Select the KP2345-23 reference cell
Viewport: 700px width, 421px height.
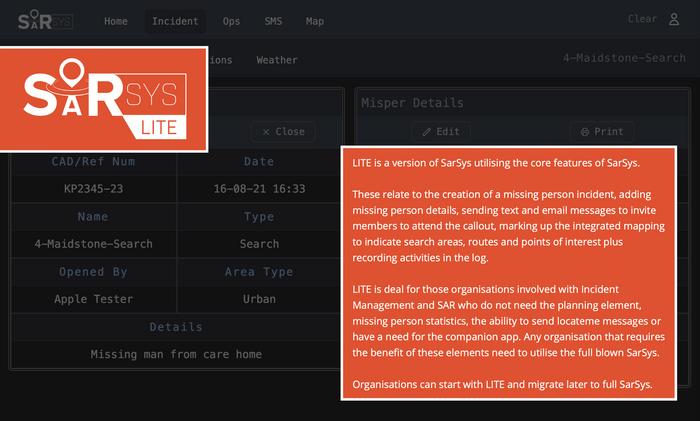[x=93, y=189]
